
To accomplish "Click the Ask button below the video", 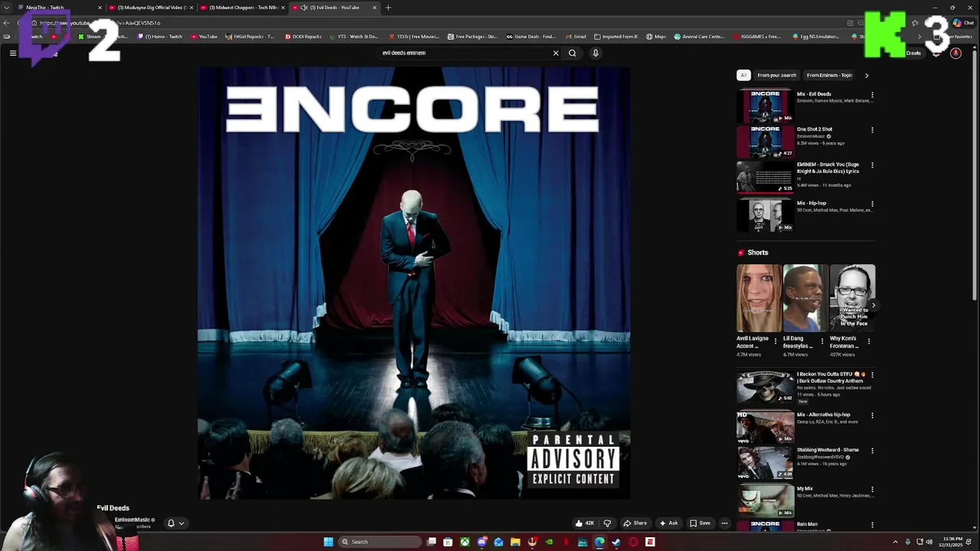I will (x=668, y=523).
